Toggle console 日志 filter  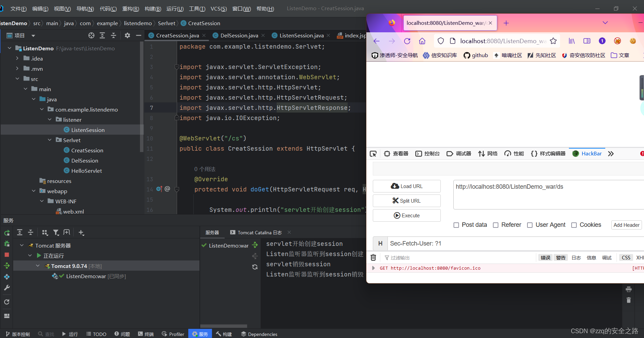[576, 258]
